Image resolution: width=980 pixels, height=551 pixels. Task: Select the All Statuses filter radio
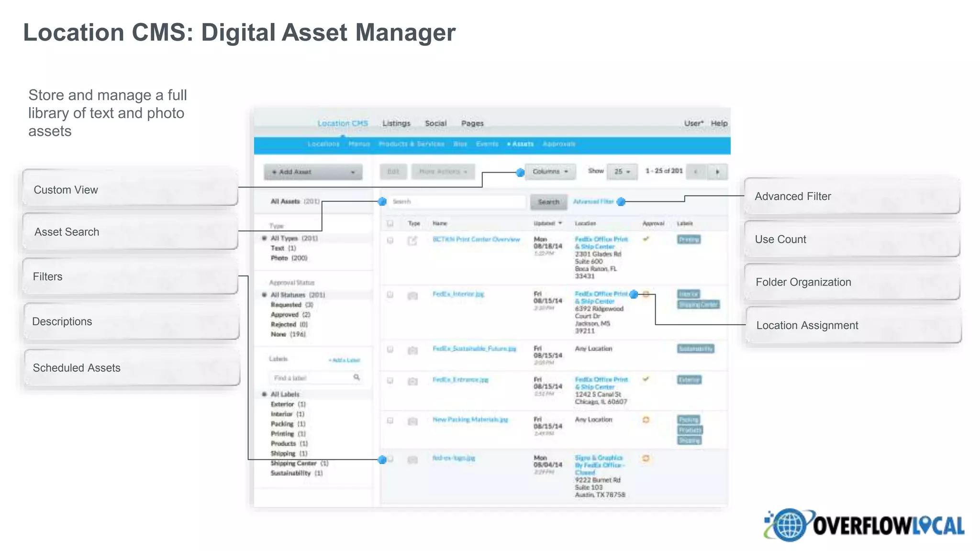264,295
